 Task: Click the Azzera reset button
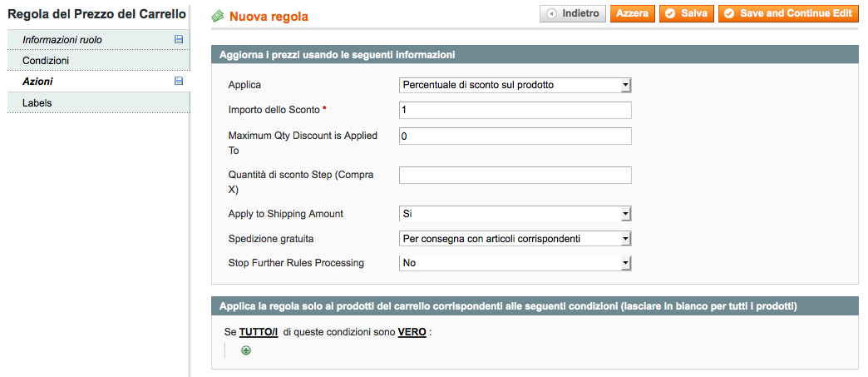[632, 14]
